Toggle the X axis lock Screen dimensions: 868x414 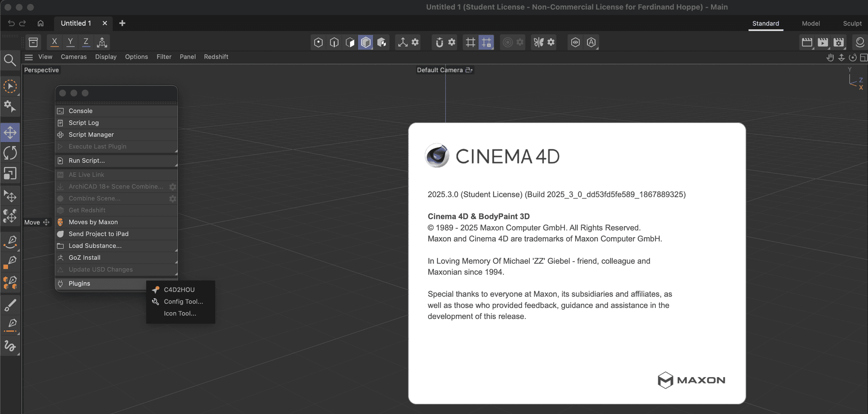pyautogui.click(x=54, y=42)
